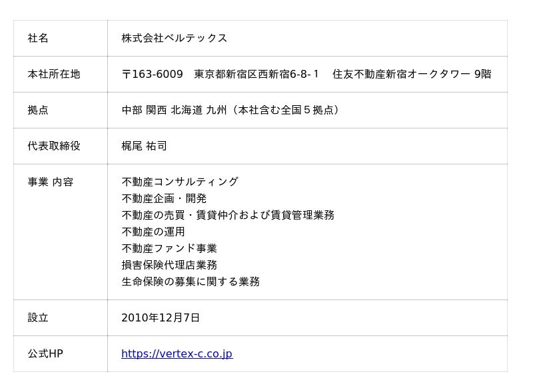The width and height of the screenshot is (533, 392).
Task: Select the date 2010年12月7日
Action: pyautogui.click(x=161, y=317)
